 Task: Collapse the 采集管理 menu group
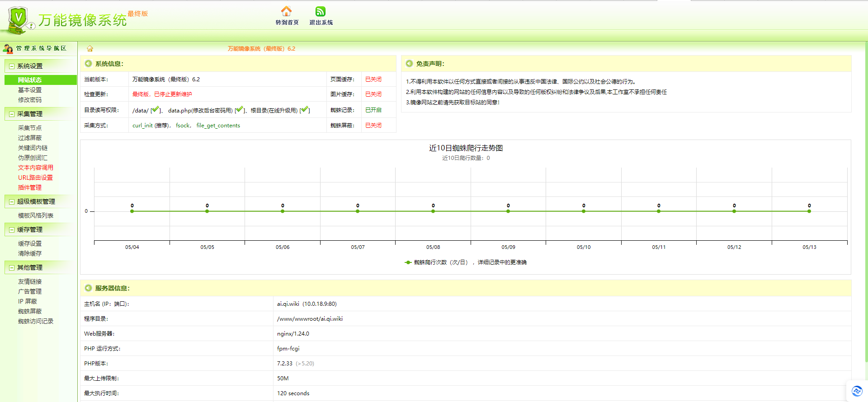(12, 114)
